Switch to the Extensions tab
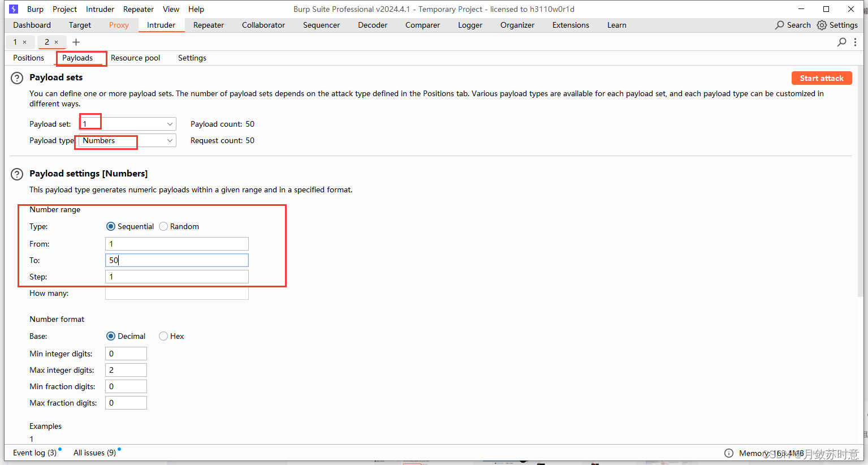 [x=571, y=25]
